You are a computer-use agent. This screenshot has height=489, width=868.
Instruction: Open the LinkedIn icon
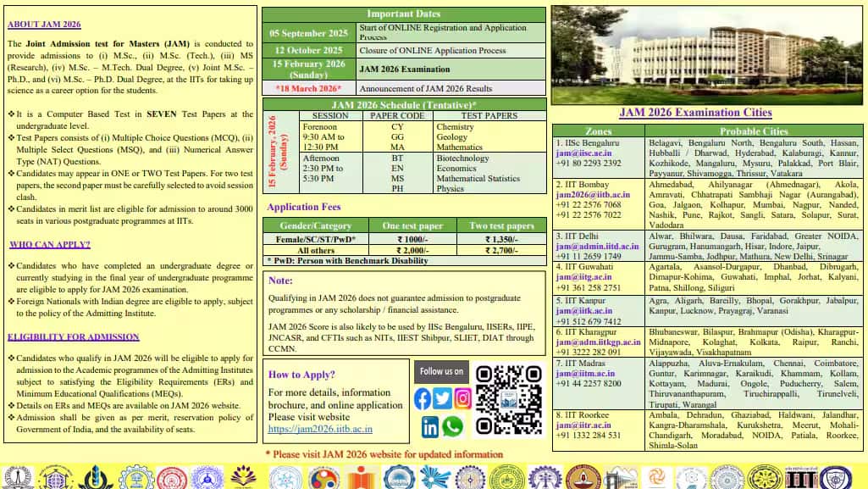point(430,427)
